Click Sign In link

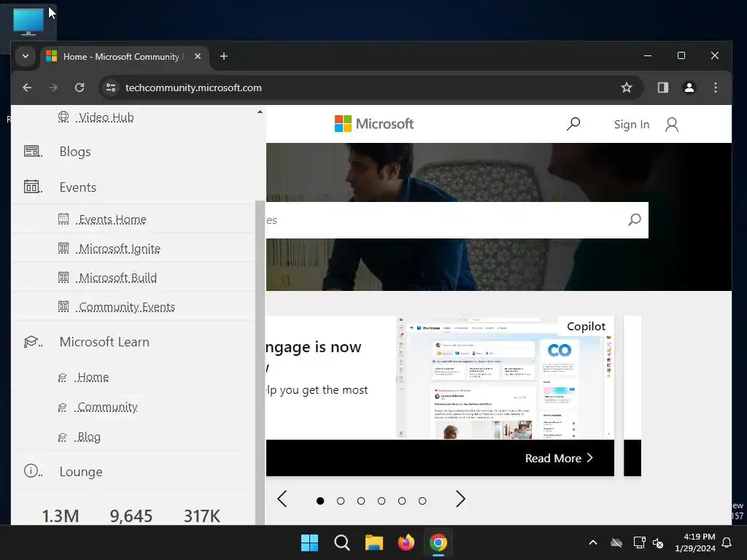coord(631,124)
